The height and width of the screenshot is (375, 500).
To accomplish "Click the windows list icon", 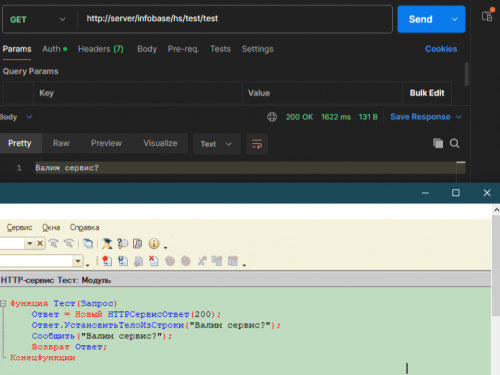I will tap(88, 244).
